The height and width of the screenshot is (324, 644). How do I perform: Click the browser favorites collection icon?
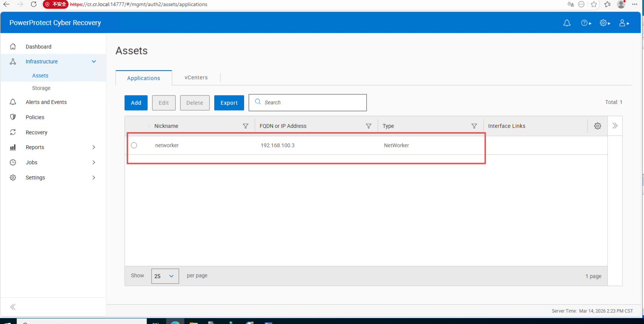click(x=607, y=4)
